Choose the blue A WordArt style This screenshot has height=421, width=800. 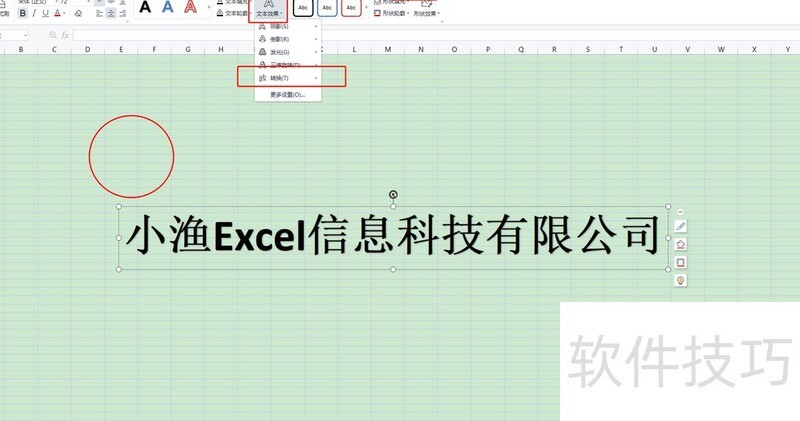[167, 7]
